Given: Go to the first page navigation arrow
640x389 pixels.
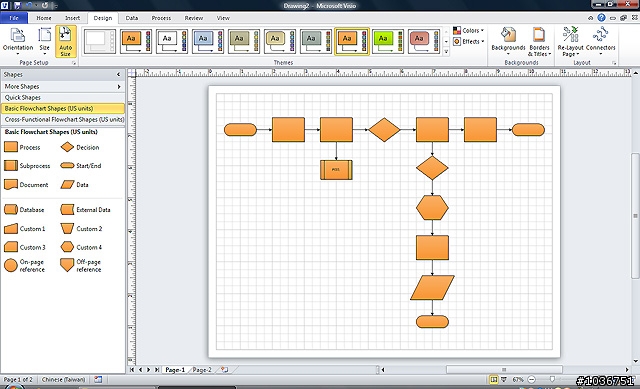Looking at the screenshot, I should pos(132,370).
